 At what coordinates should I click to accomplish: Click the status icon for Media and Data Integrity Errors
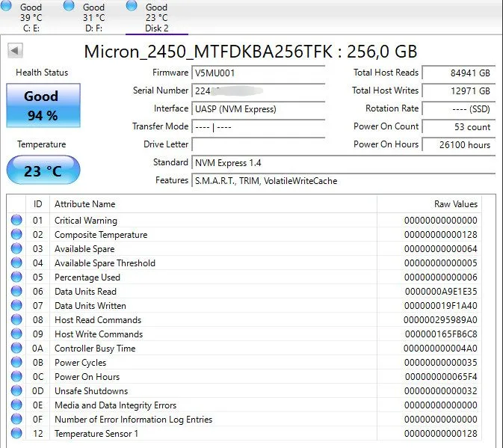(x=16, y=405)
